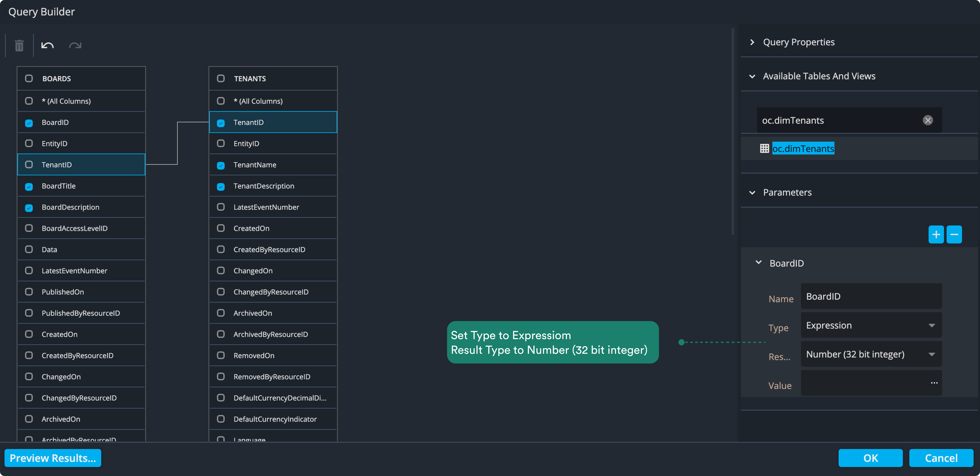Confirm the query with OK
The width and height of the screenshot is (980, 476).
click(870, 458)
